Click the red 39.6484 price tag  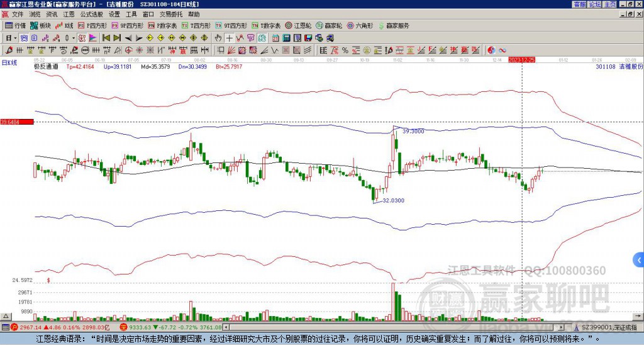click(x=16, y=122)
